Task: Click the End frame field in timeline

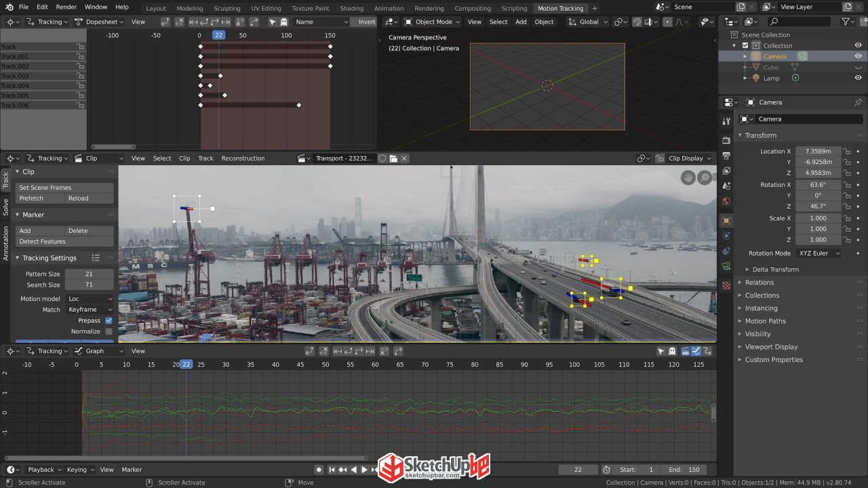Action: (x=686, y=470)
